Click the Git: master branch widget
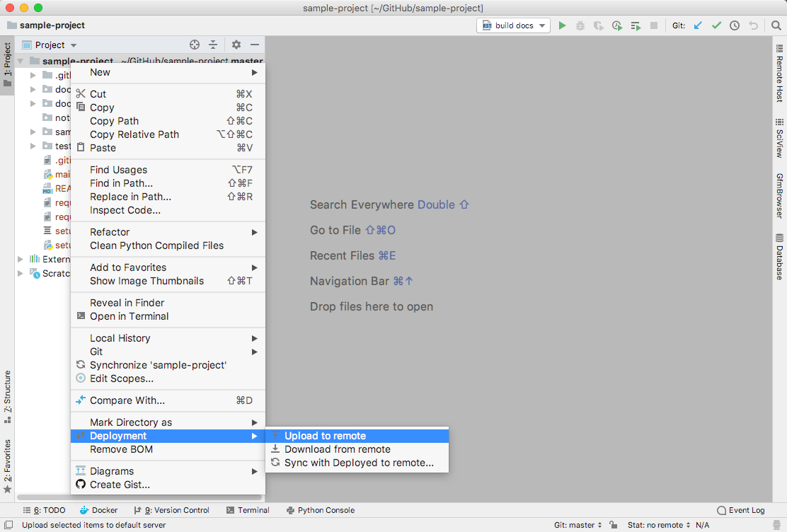Image resolution: width=787 pixels, height=532 pixels. 578,525
